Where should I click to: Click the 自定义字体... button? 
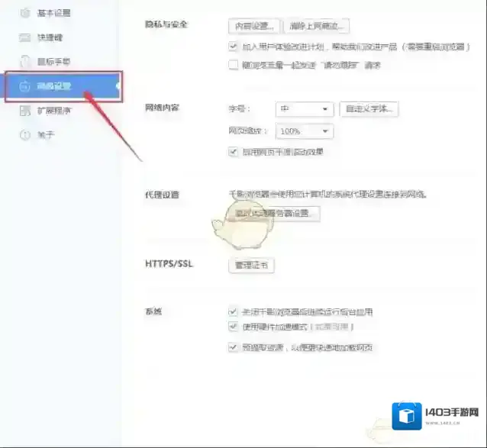(369, 109)
